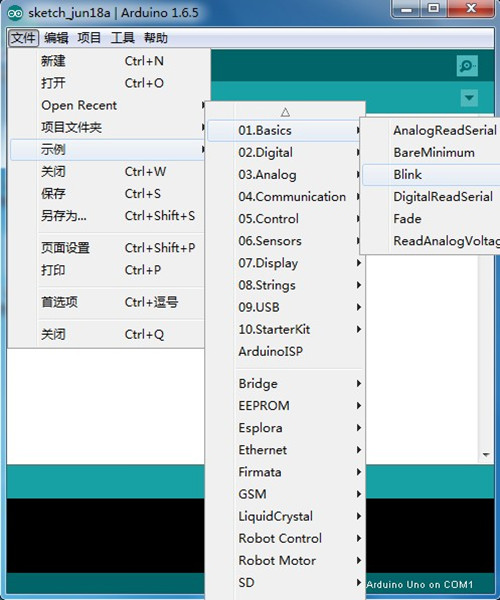Viewport: 500px width, 600px height.
Task: Expand the 02.Digital examples category
Action: pyautogui.click(x=285, y=153)
